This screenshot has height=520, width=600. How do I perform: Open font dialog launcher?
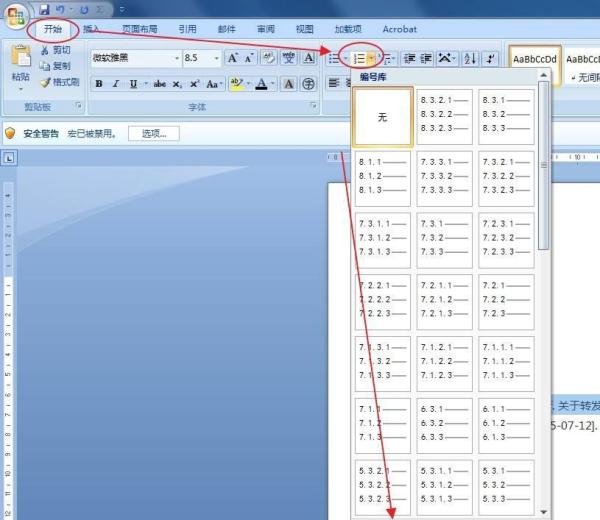[x=313, y=105]
